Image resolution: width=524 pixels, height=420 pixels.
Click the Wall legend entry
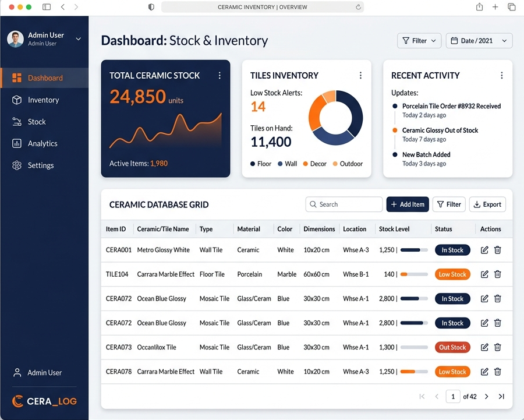pos(287,164)
